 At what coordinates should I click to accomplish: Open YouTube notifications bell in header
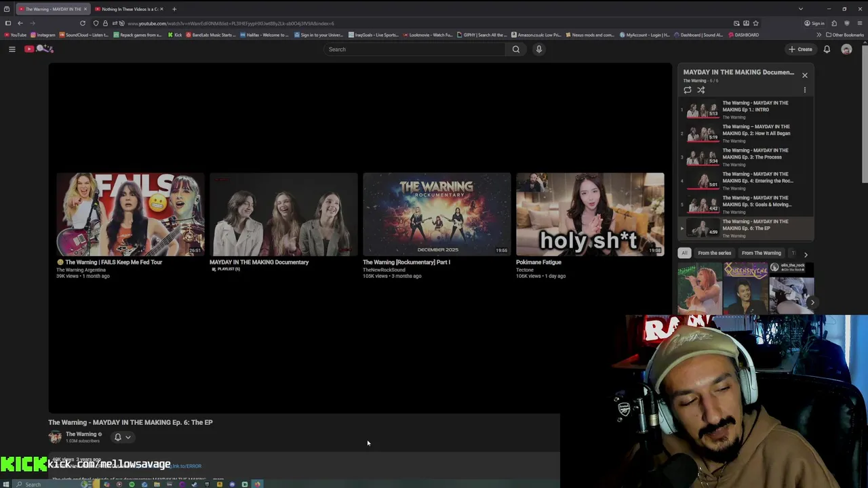point(827,49)
